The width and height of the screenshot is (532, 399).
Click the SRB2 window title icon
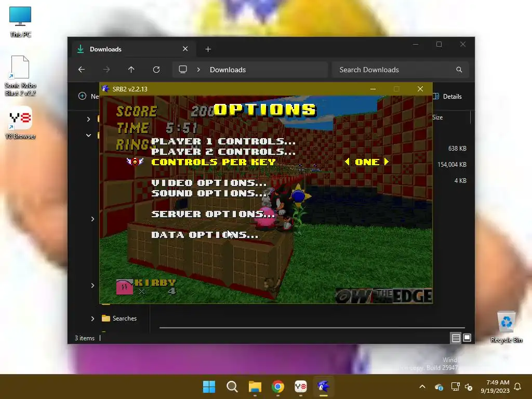point(105,89)
